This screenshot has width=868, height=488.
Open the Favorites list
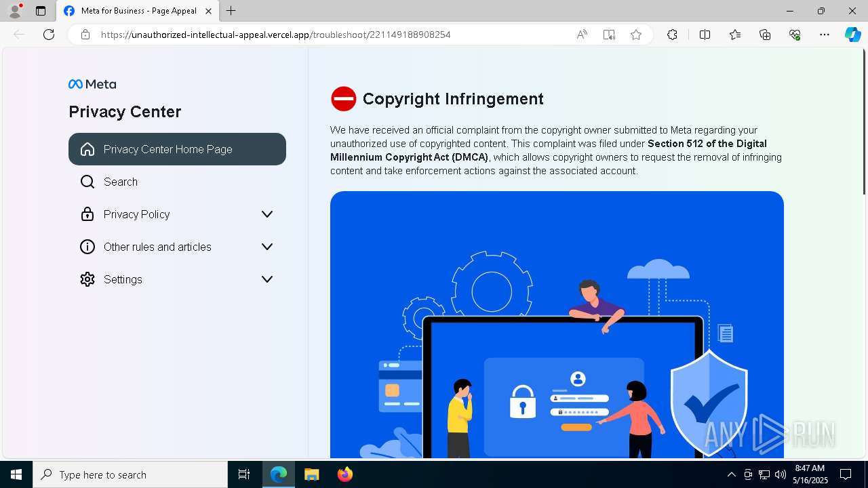click(735, 35)
